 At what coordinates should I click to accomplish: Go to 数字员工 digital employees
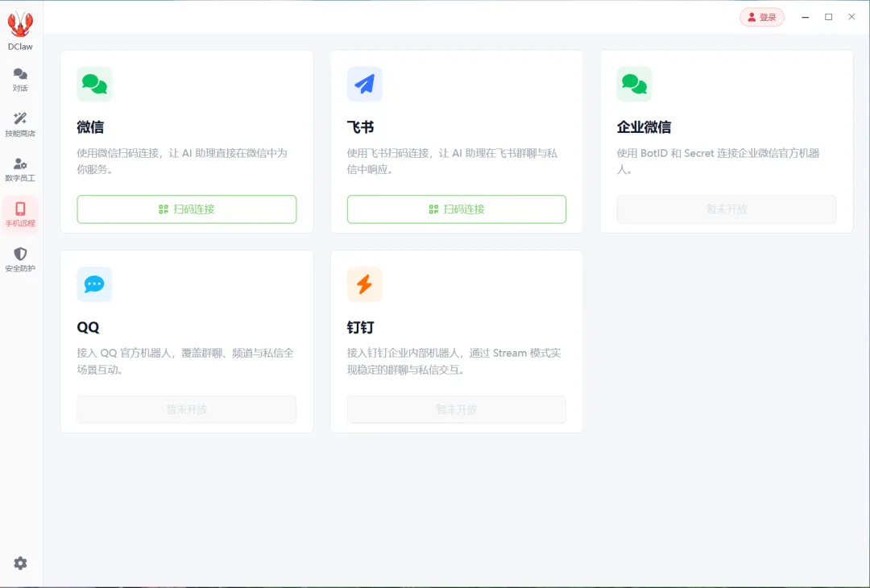[20, 170]
